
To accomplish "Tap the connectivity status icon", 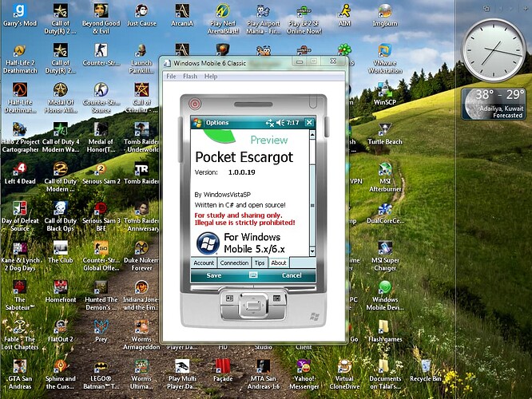I will 269,123.
